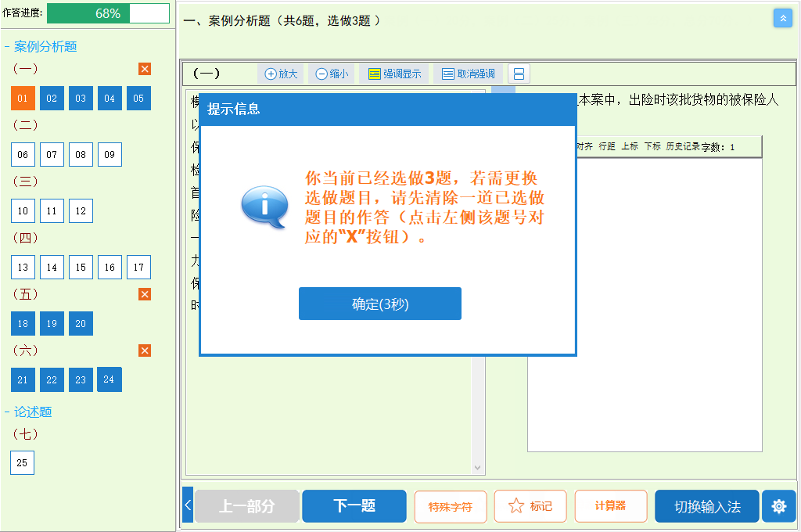801x532 pixels.
Task: Collapse the header with the double-chevron button
Action: (782, 18)
